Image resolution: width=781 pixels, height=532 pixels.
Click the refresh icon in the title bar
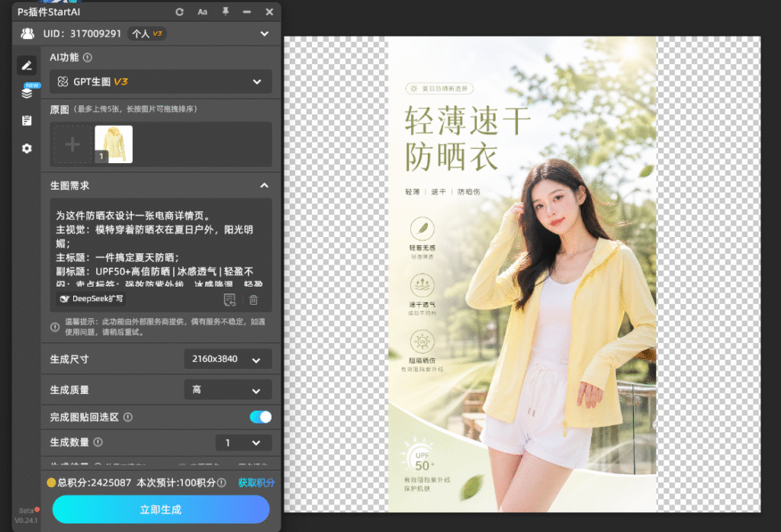179,12
